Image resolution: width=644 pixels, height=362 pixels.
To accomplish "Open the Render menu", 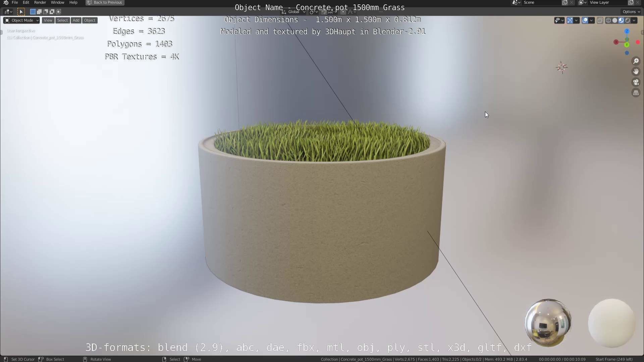I will point(40,2).
